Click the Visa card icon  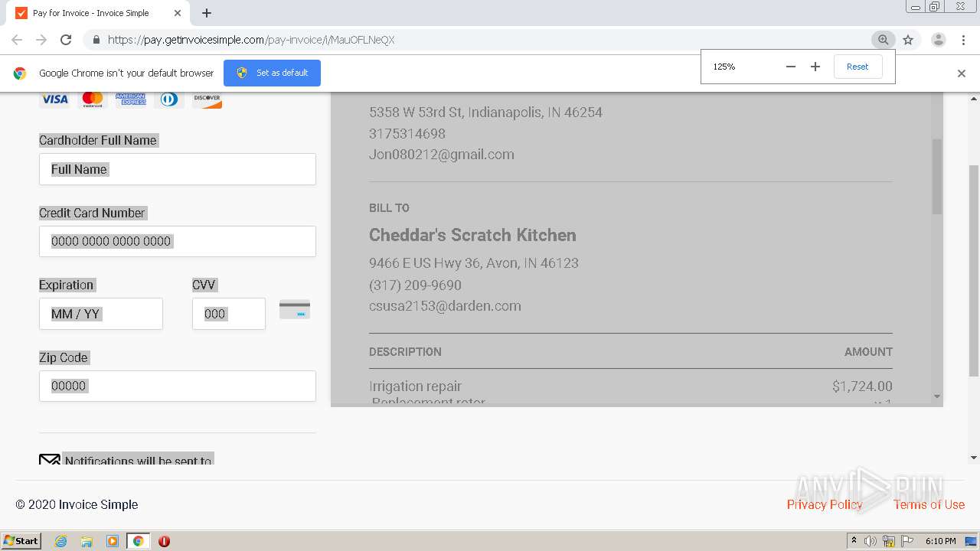click(54, 99)
